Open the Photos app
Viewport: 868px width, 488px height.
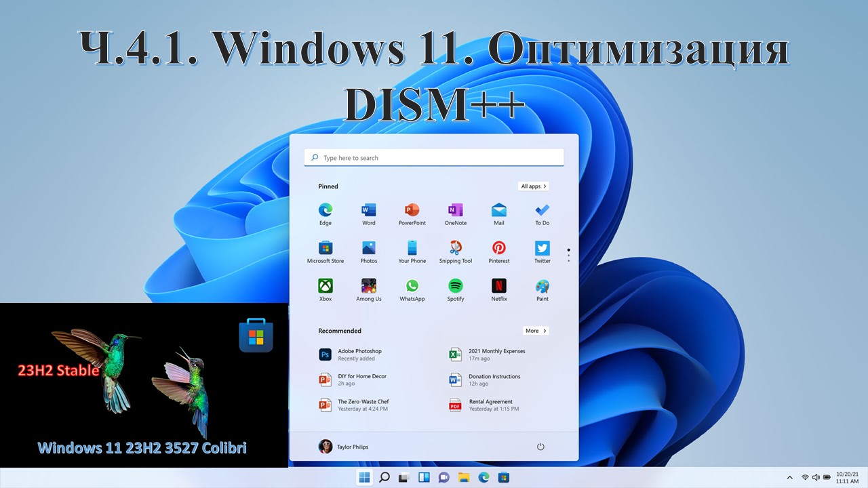(369, 252)
